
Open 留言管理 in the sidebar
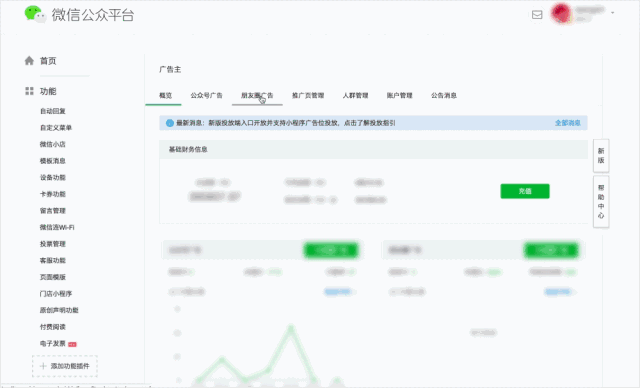(53, 211)
